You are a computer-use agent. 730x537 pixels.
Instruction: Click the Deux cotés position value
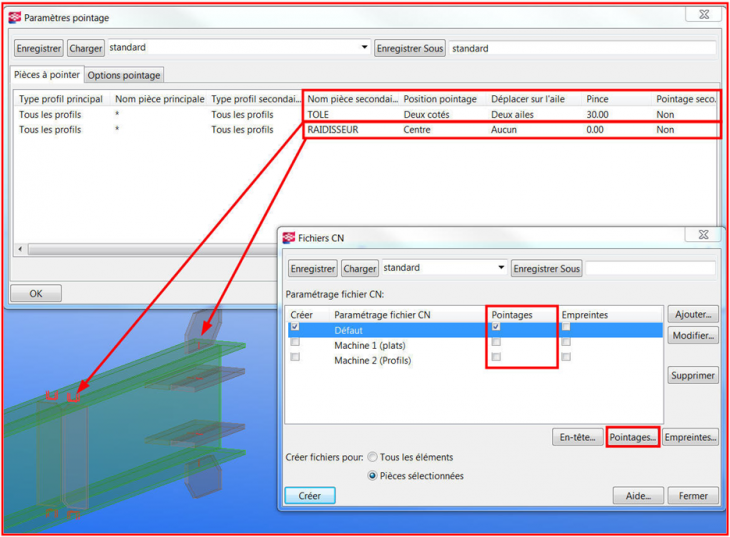pyautogui.click(x=426, y=115)
